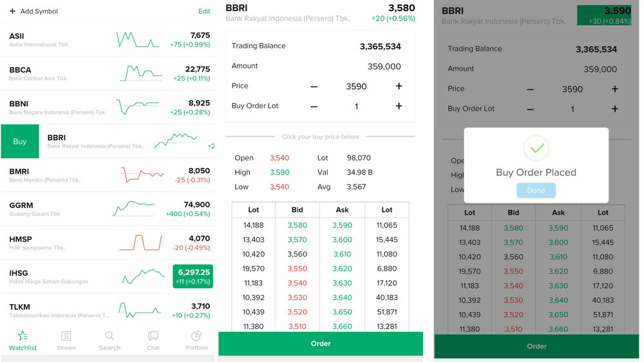Tap the Trading Balance 3,365,534 in middle panel
Viewport: 644px width, 362px height.
(x=381, y=46)
